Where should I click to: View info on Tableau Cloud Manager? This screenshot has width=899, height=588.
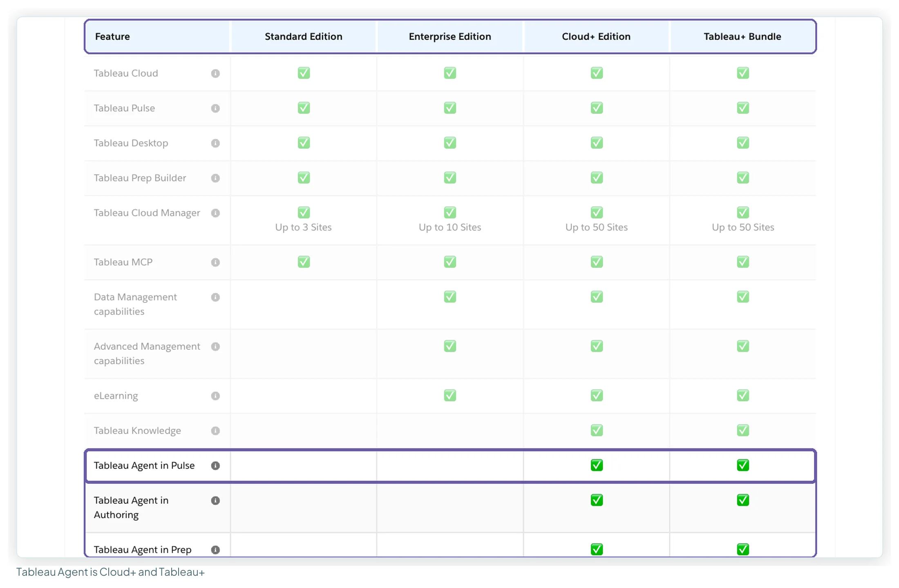coord(215,213)
